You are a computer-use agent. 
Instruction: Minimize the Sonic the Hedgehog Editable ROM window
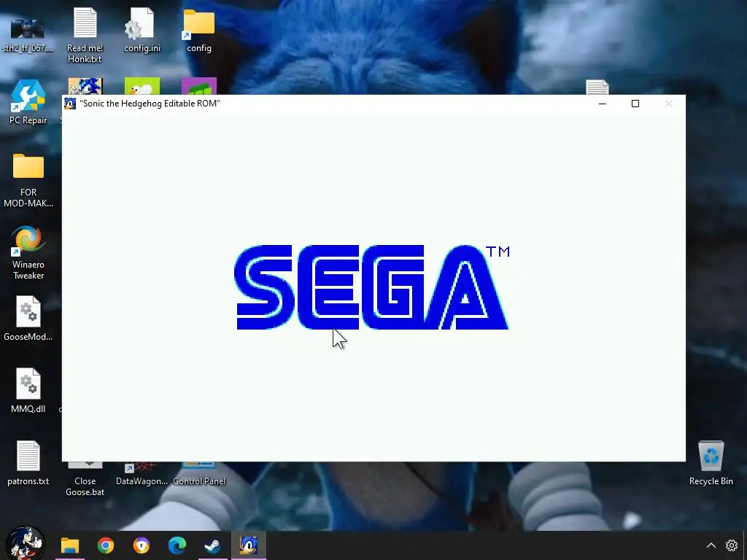click(602, 104)
